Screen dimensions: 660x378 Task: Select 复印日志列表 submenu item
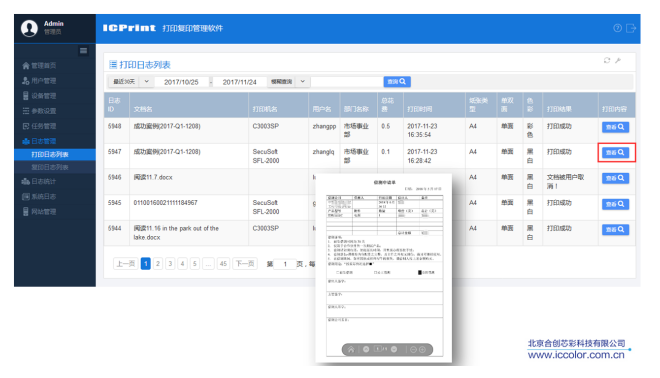coord(55,167)
